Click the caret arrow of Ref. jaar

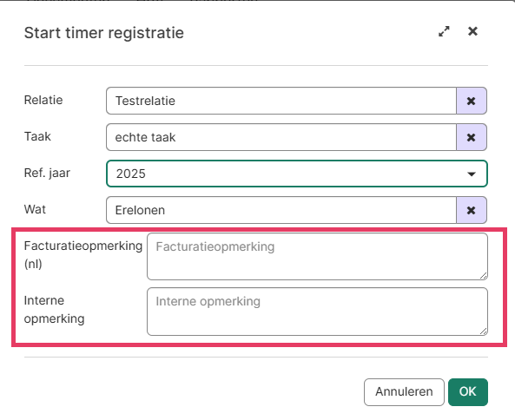pyautogui.click(x=472, y=174)
